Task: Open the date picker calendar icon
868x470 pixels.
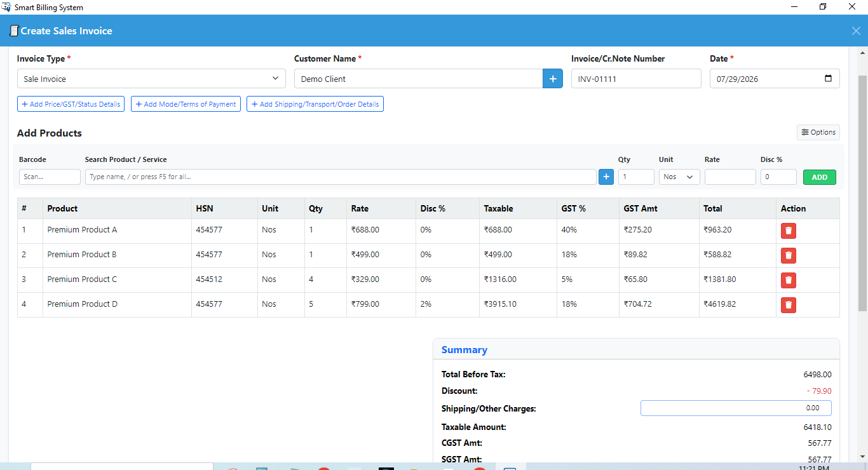Action: point(828,79)
